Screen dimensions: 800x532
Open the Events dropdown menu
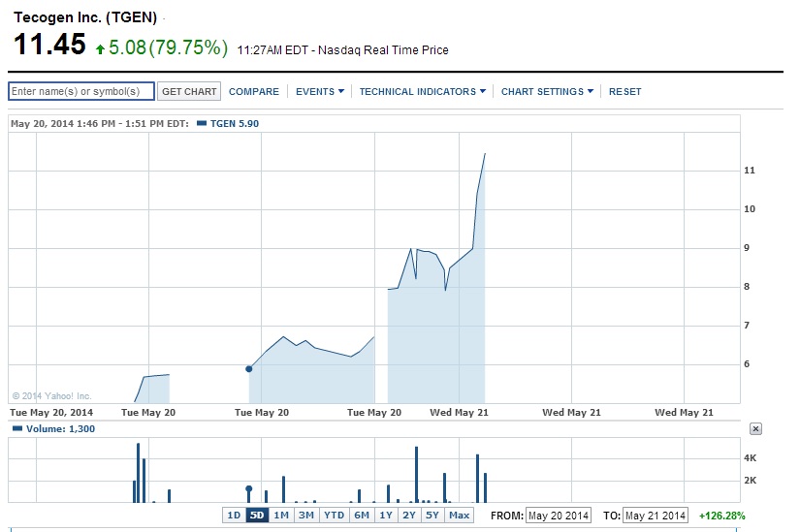point(320,91)
